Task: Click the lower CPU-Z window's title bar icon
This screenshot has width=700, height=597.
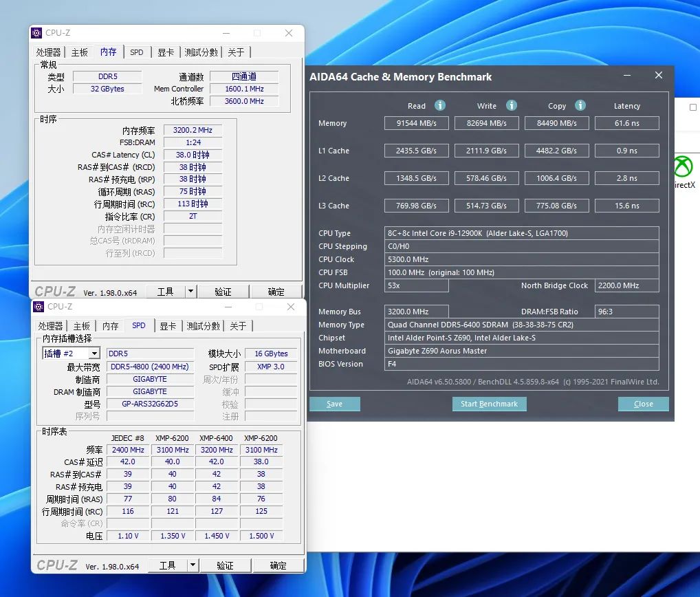Action: 39,306
